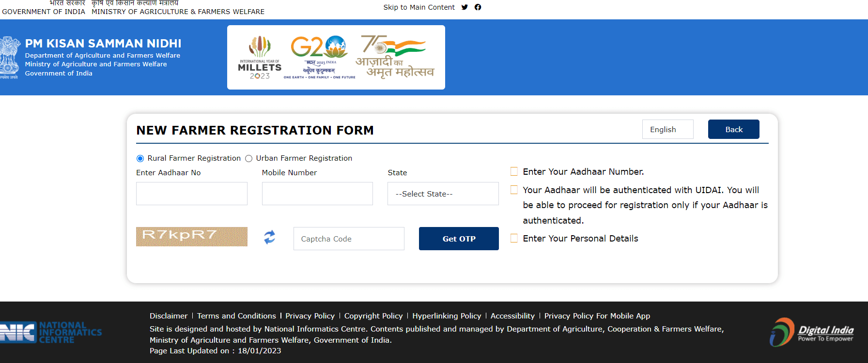Open the Facebook icon in top bar
The height and width of the screenshot is (363, 868).
point(478,7)
